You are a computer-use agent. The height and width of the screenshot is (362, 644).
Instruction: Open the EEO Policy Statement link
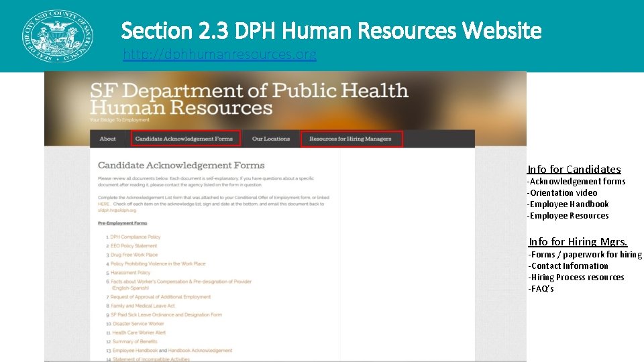[133, 246]
